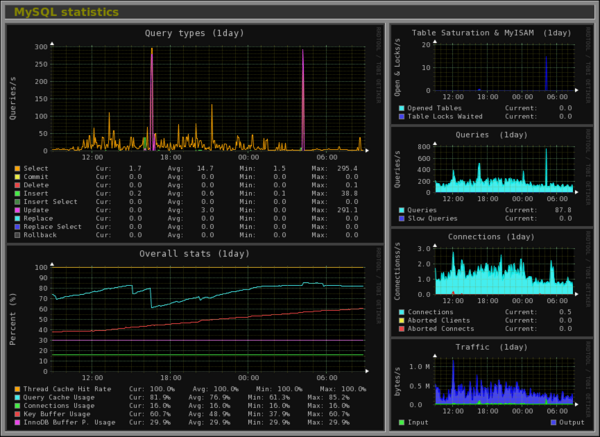Click the Update Max value 291.1

click(x=347, y=210)
